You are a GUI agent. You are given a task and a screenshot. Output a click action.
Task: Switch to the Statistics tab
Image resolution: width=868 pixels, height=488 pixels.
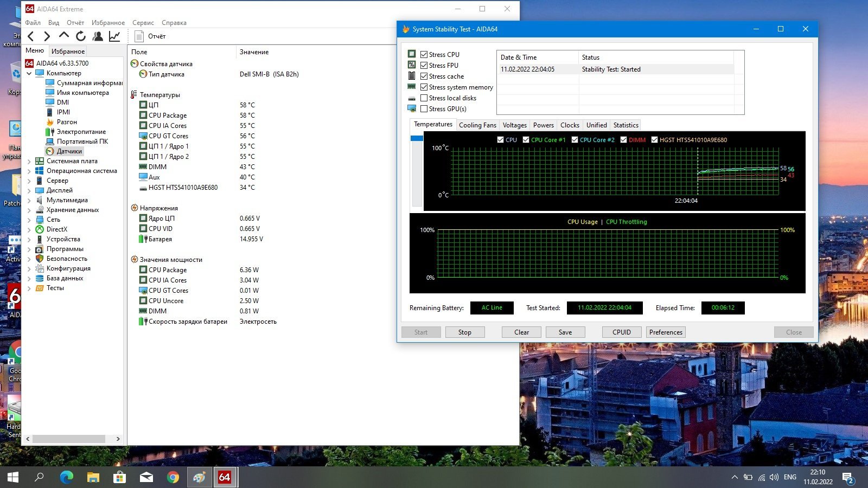pos(626,125)
